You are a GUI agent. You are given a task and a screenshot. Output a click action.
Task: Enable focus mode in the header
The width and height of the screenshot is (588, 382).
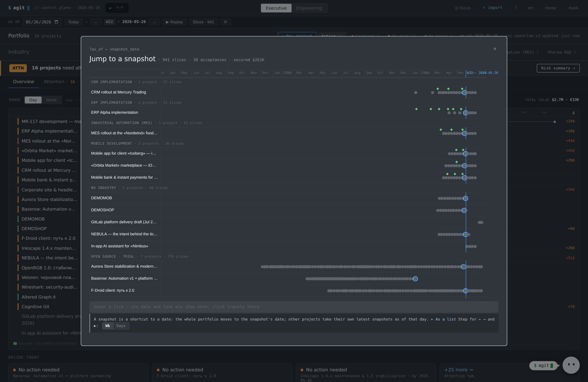(463, 8)
